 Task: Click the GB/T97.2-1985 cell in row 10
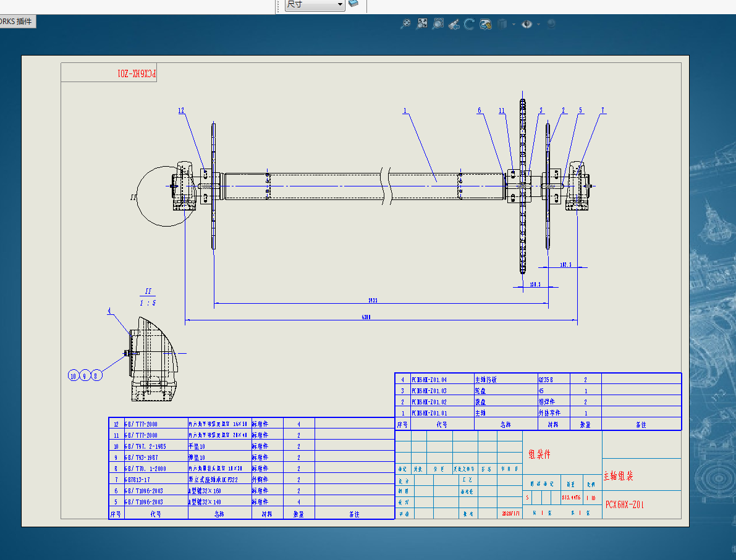point(156,446)
